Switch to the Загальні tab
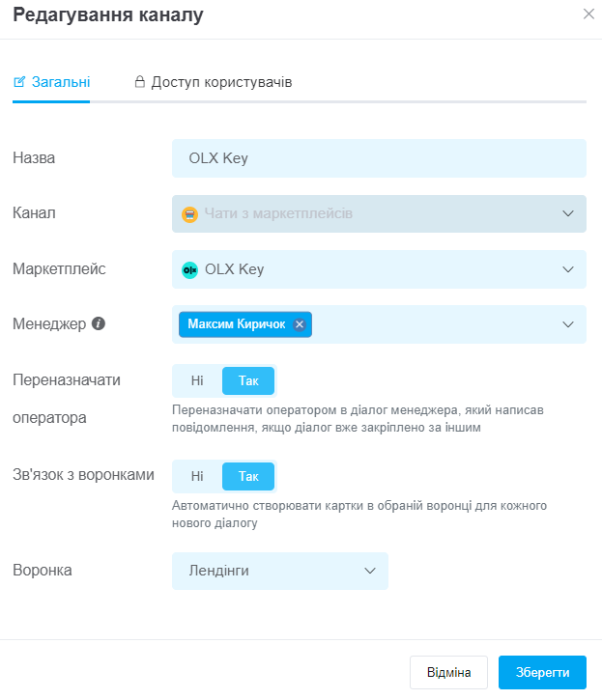602x700 pixels. coord(51,82)
